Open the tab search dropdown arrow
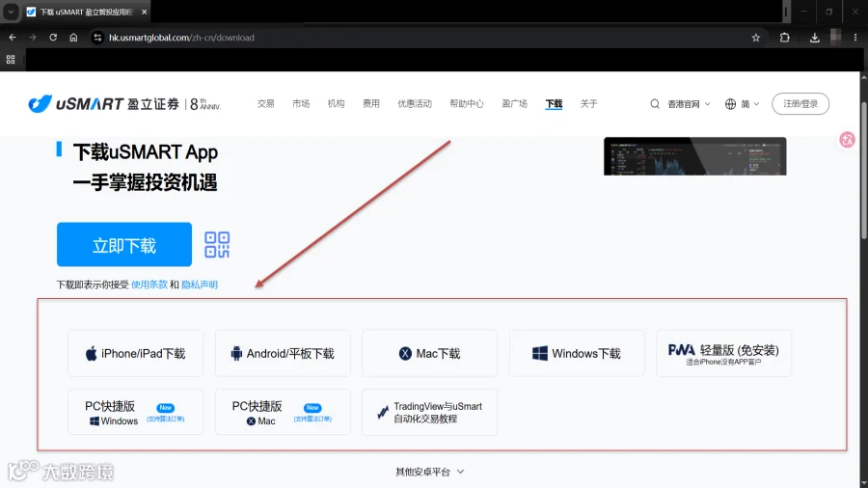 (x=11, y=12)
